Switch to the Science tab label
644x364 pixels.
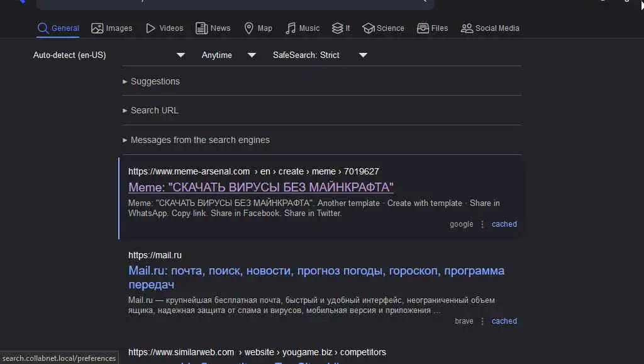[390, 28]
